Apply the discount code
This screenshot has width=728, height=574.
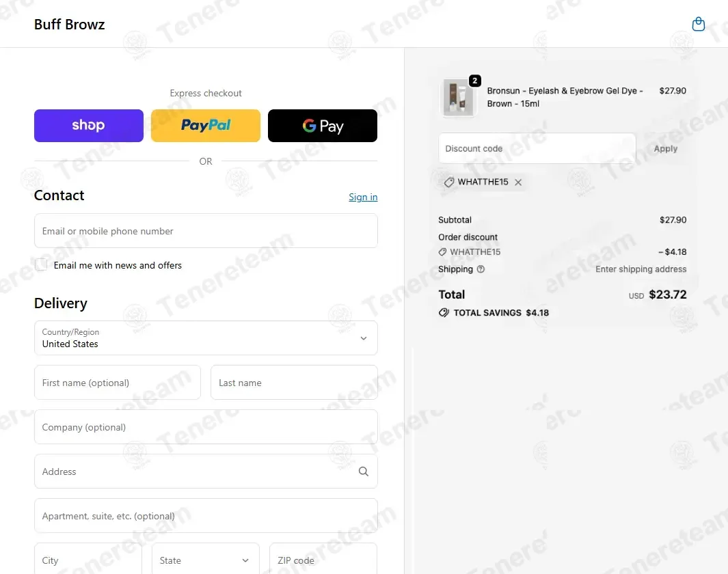click(x=665, y=148)
